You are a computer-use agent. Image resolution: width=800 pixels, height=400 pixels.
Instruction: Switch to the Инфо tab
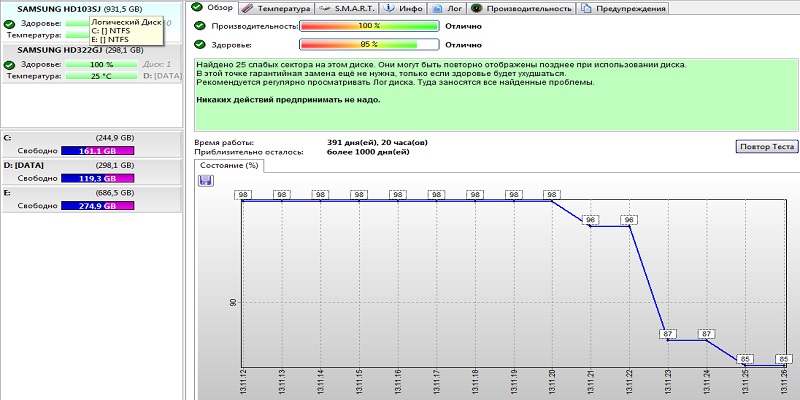point(404,9)
